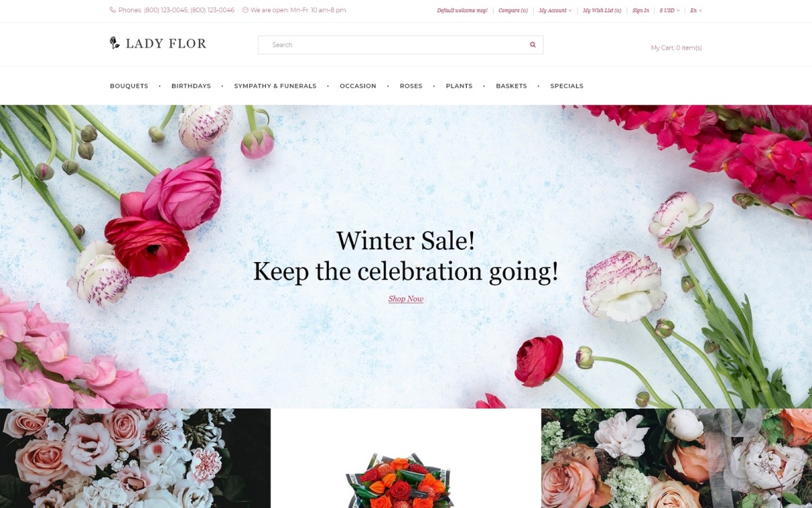Open the Specials menu item
This screenshot has height=508, width=812.
[566, 86]
